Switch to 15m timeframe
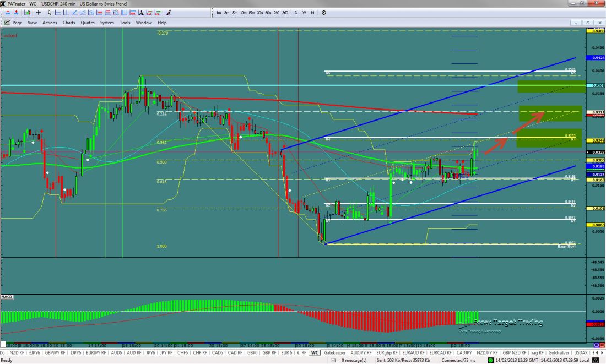Viewport: 606px width, 364px height. 251,12
